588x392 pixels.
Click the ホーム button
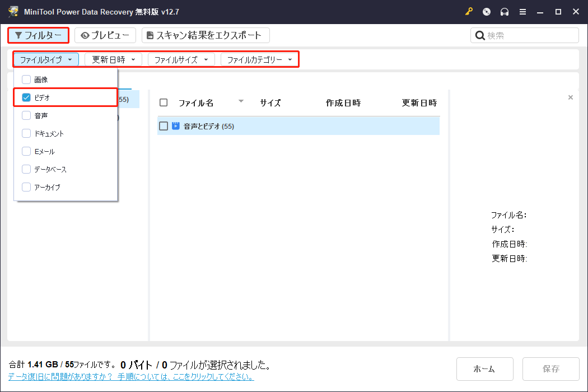click(484, 368)
